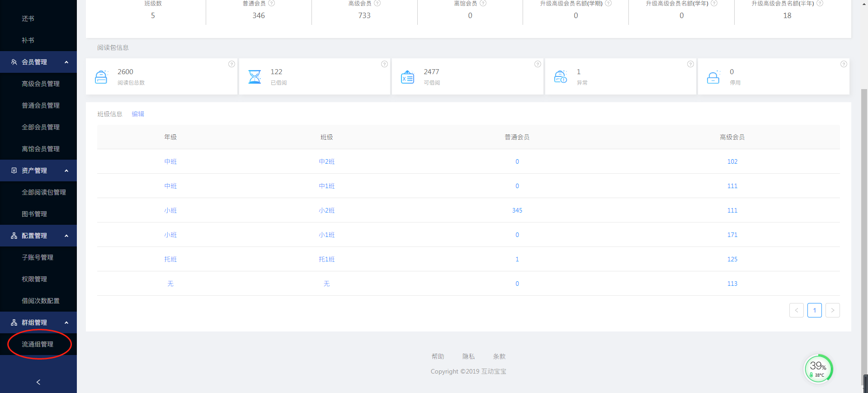Click the 资产管理 section icon
The width and height of the screenshot is (868, 393).
coord(14,170)
